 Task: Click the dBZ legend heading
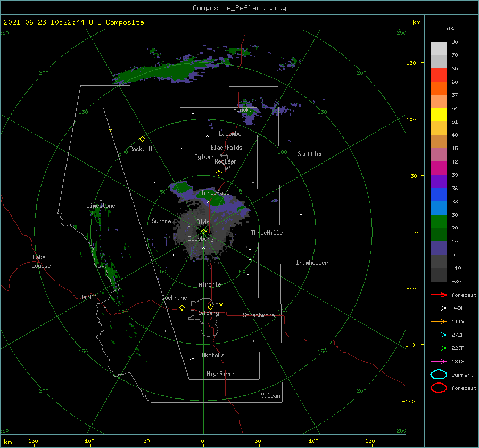click(451, 28)
